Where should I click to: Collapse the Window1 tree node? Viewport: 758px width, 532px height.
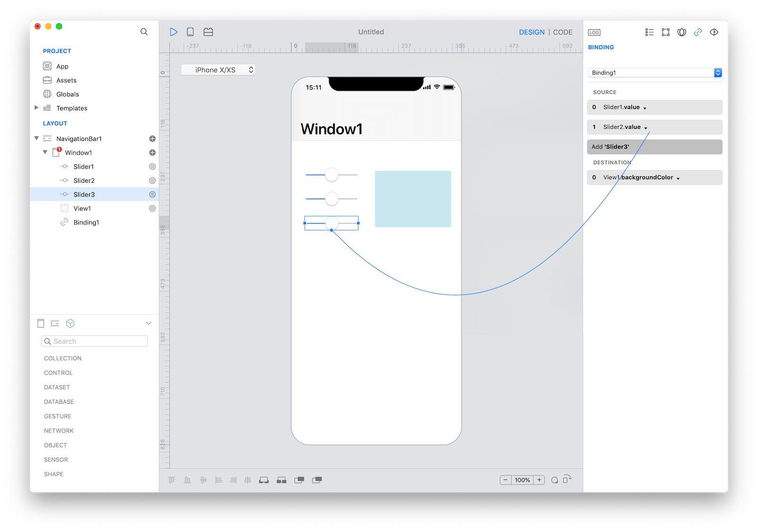(x=45, y=152)
